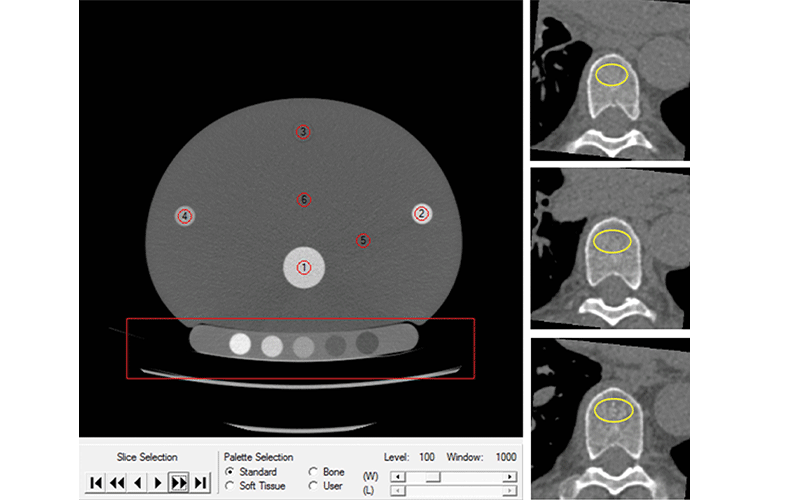Select the Standard palette option
The image size is (800, 500).
coord(231,472)
